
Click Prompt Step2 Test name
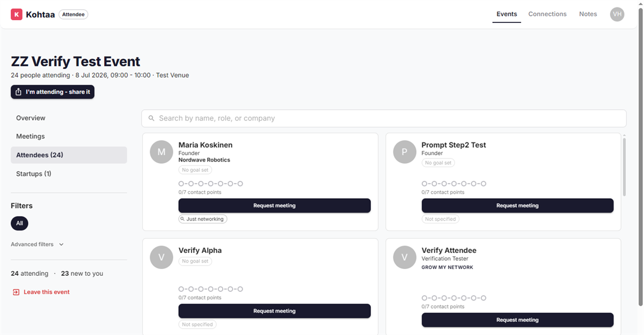tap(454, 145)
